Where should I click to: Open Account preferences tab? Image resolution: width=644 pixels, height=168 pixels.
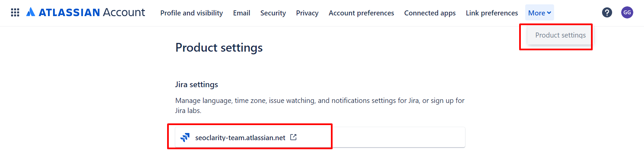click(x=361, y=13)
